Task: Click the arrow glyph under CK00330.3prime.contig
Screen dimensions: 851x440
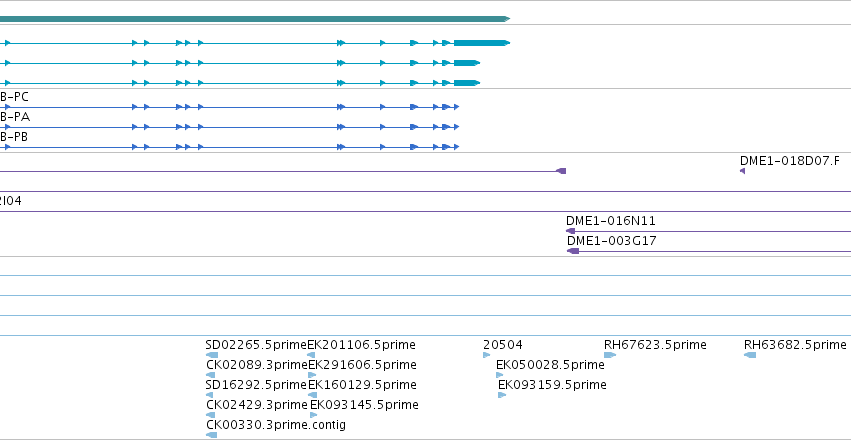Action: click(x=212, y=435)
